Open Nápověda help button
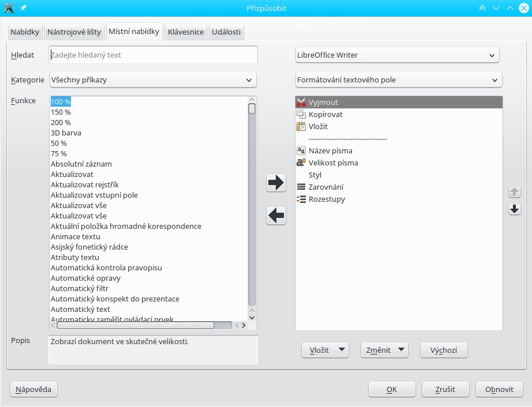Screen dimensions: 532x407 tap(33, 389)
